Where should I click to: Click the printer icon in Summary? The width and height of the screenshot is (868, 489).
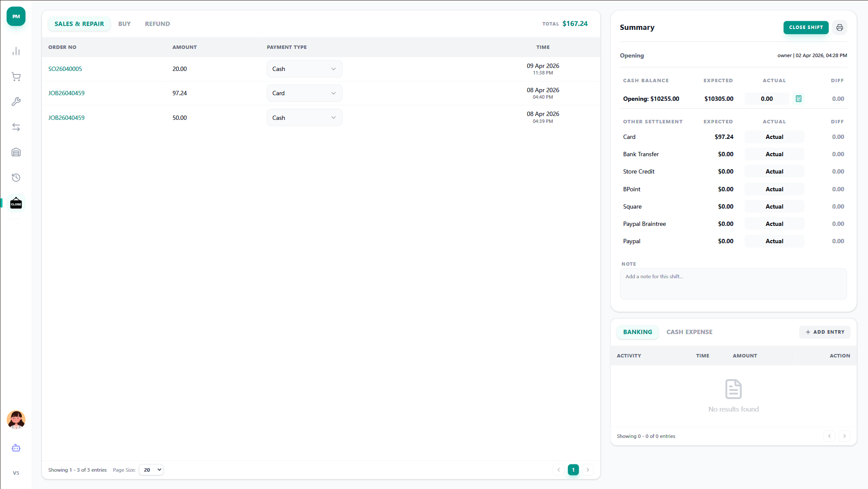tap(839, 27)
